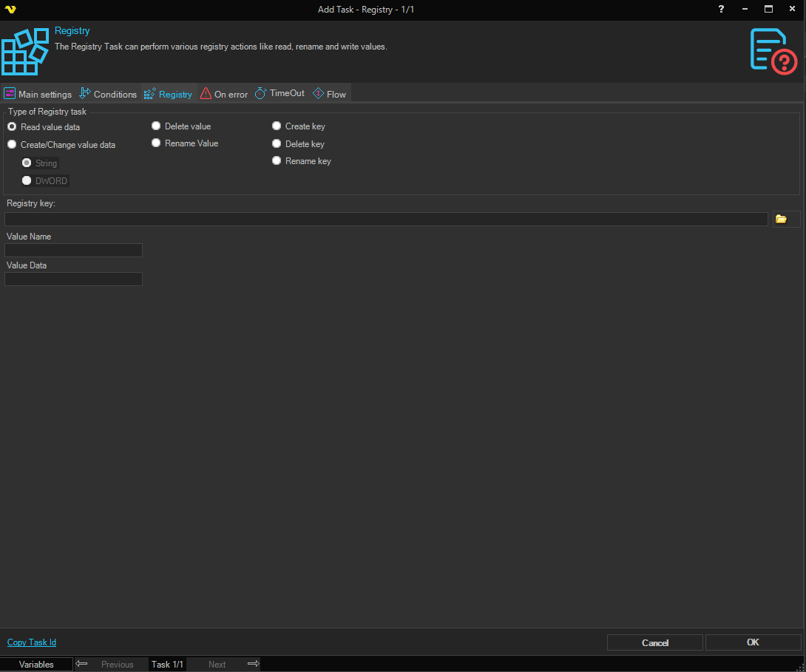Click the help document icon in header
This screenshot has width=806, height=672.
coord(773,51)
